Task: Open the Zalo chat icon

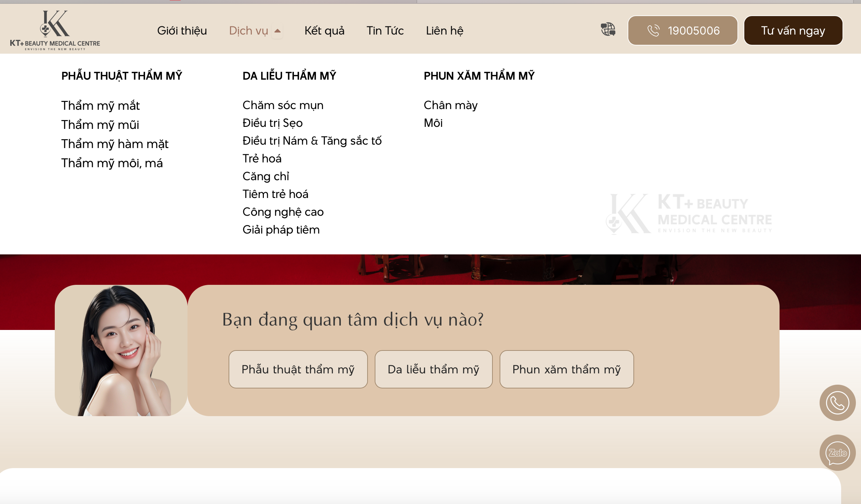Action: [x=837, y=453]
